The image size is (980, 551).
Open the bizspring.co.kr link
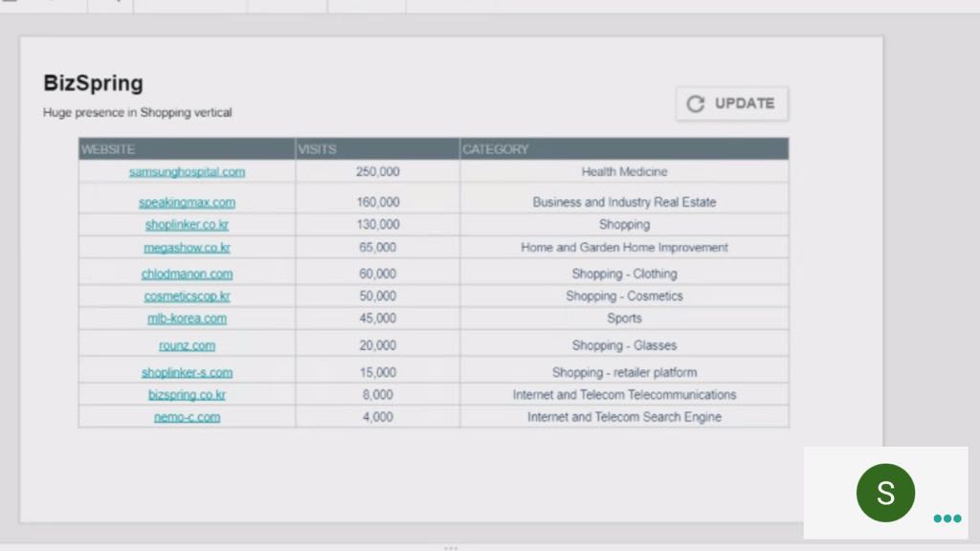click(187, 395)
